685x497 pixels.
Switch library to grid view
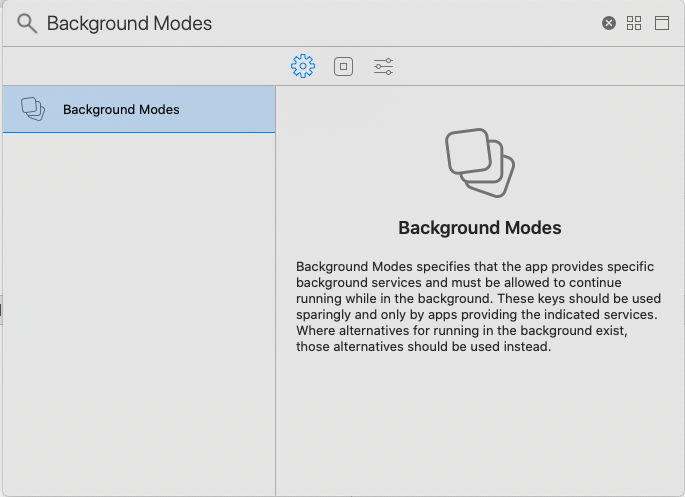pos(634,23)
